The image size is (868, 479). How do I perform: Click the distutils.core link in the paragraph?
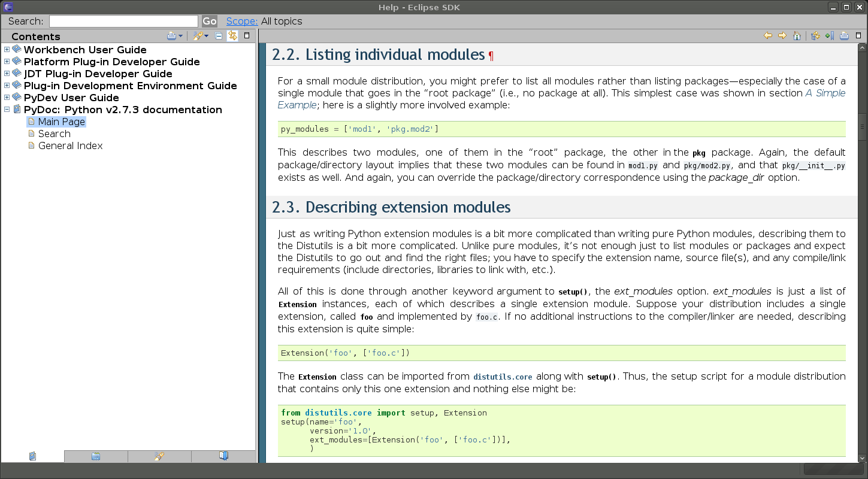(x=503, y=377)
